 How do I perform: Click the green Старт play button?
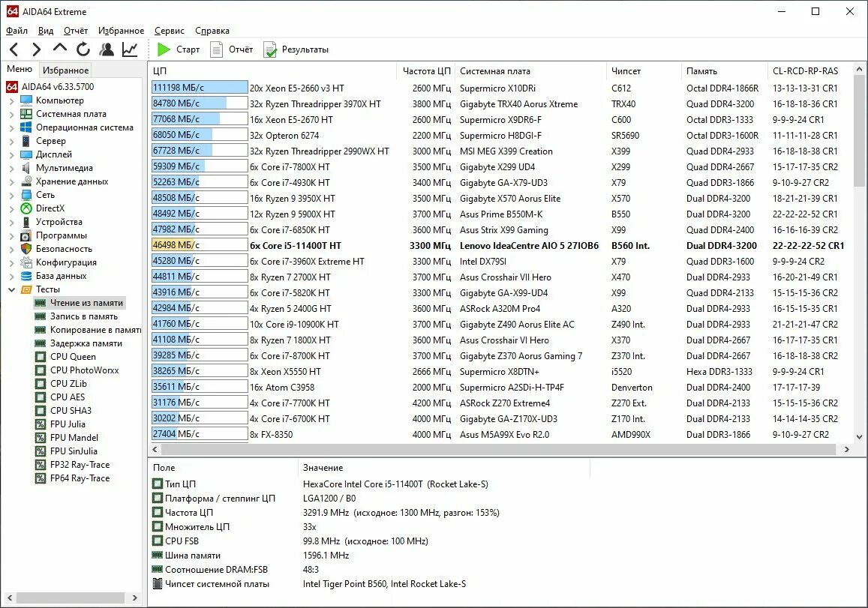[x=179, y=49]
